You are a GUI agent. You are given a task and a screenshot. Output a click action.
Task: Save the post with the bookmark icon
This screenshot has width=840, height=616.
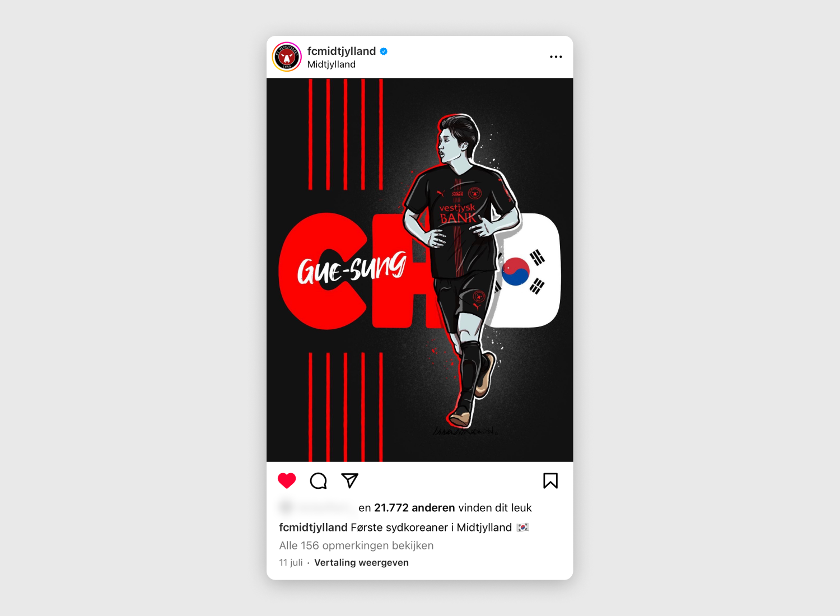point(550,481)
